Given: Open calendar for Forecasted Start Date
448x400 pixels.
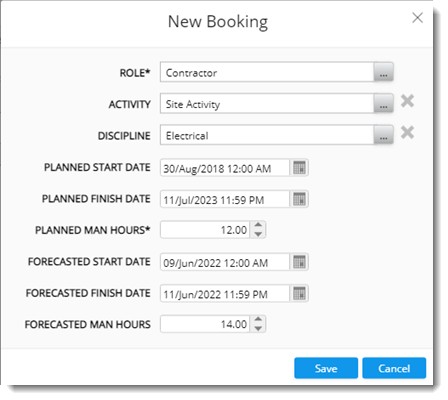Looking at the screenshot, I should (x=299, y=262).
